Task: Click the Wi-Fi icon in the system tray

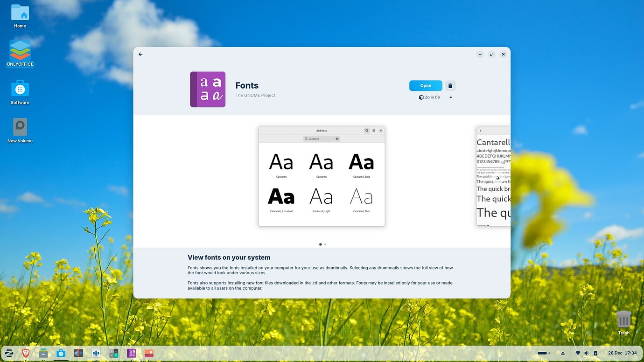Action: point(577,353)
